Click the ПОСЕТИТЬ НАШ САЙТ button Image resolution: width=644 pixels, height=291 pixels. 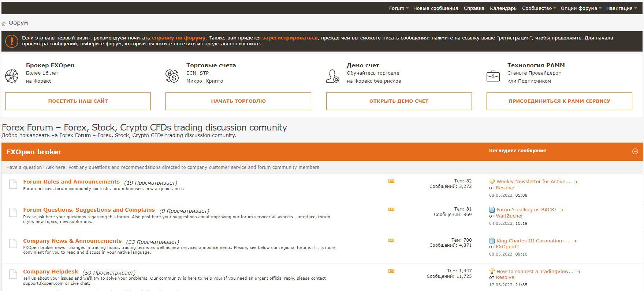click(78, 101)
